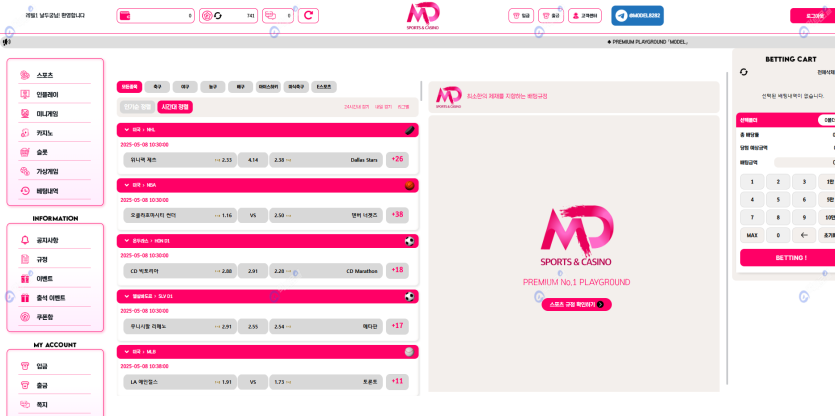The height and width of the screenshot is (416, 835).
Task: Switch to the E스포츠 filter tab
Action: [x=324, y=87]
